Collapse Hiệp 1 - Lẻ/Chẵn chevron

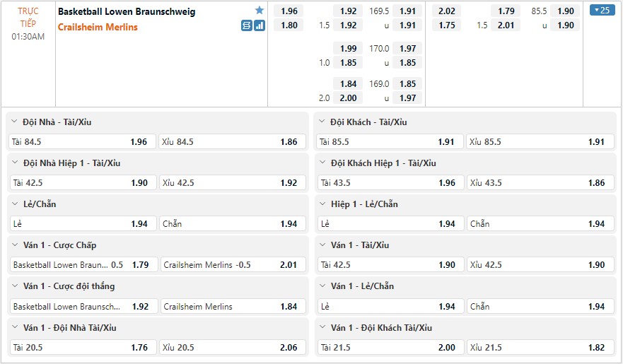322,204
